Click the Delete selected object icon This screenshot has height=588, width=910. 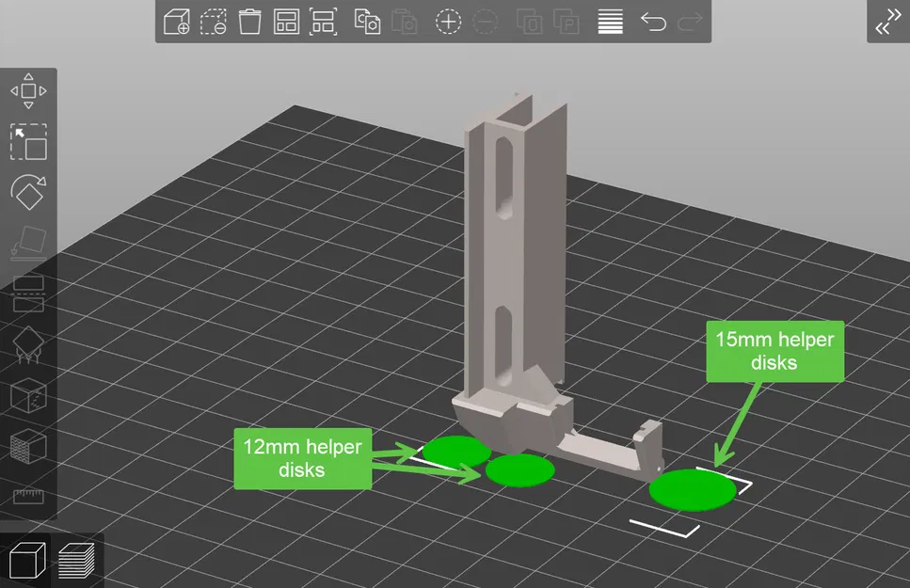click(213, 22)
